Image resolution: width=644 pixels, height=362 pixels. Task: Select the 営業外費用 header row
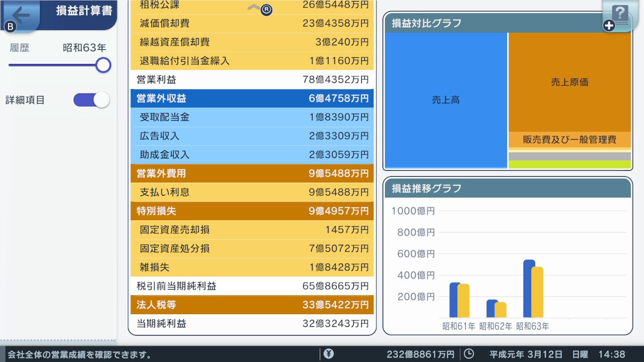252,173
